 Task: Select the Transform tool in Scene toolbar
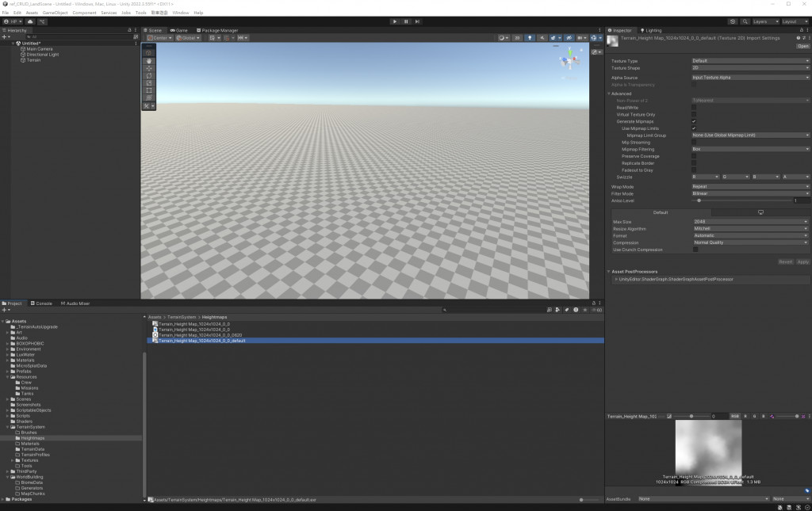tap(148, 97)
